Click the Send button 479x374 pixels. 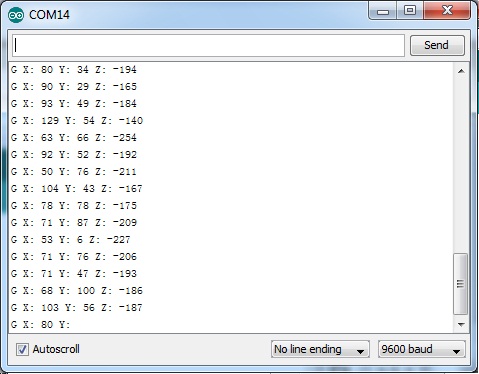437,45
